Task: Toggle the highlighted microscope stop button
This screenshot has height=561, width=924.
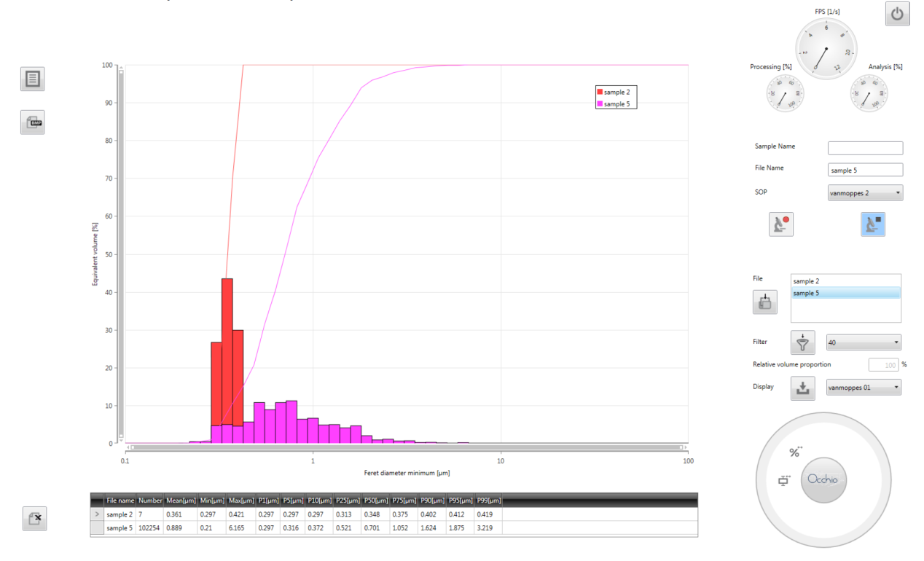Action: (872, 224)
